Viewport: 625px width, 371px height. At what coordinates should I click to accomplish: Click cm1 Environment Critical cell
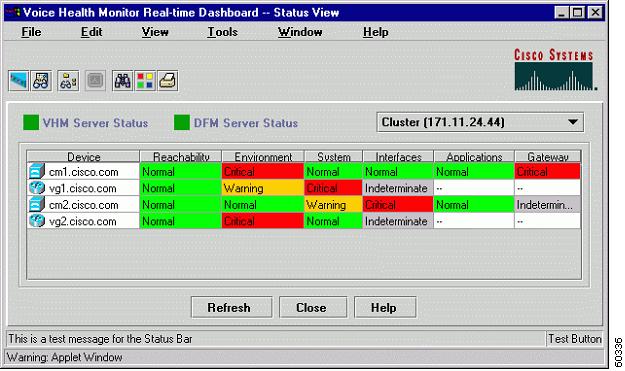[x=263, y=171]
